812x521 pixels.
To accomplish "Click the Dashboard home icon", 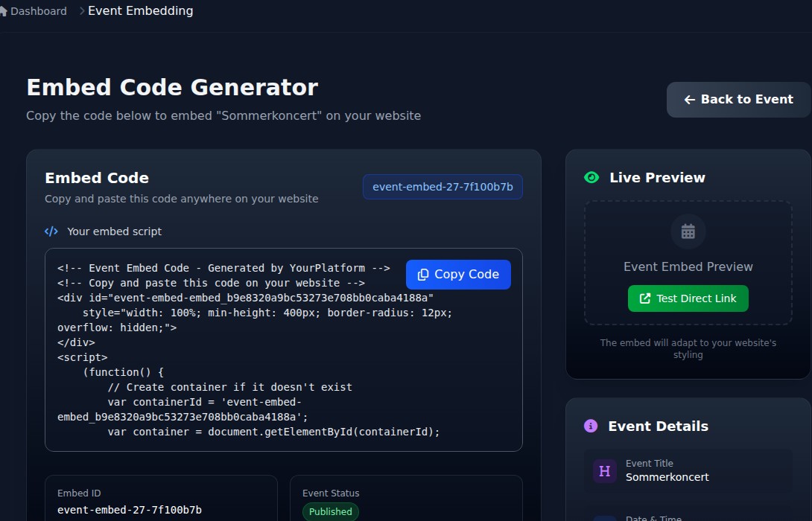I will tap(3, 11).
